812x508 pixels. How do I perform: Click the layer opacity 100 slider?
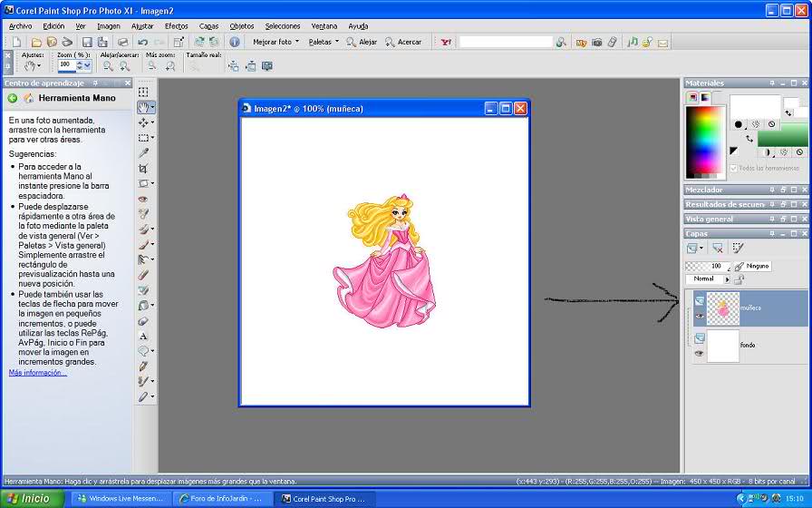coord(708,266)
